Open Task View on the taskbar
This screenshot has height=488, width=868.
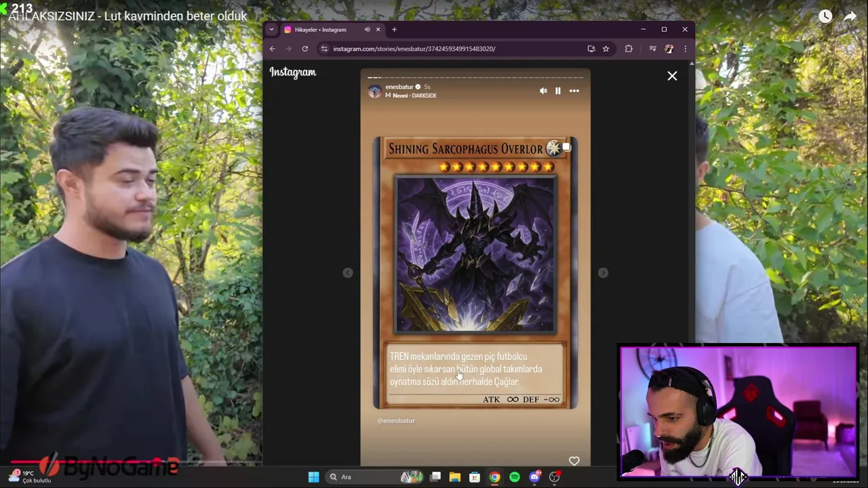click(x=435, y=477)
